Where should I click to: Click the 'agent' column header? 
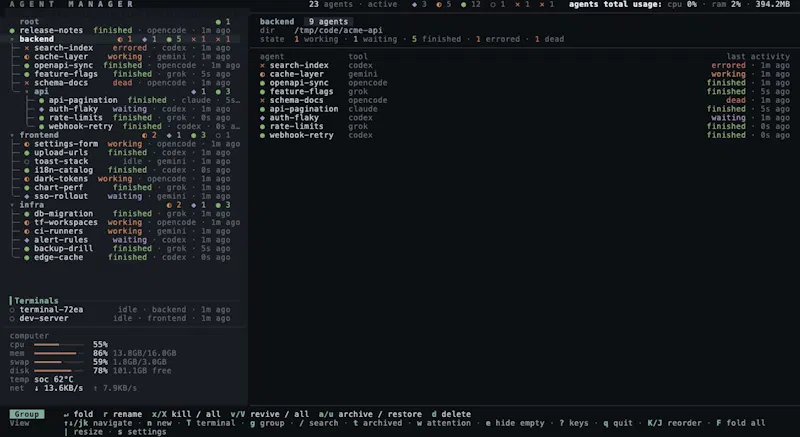tap(272, 57)
